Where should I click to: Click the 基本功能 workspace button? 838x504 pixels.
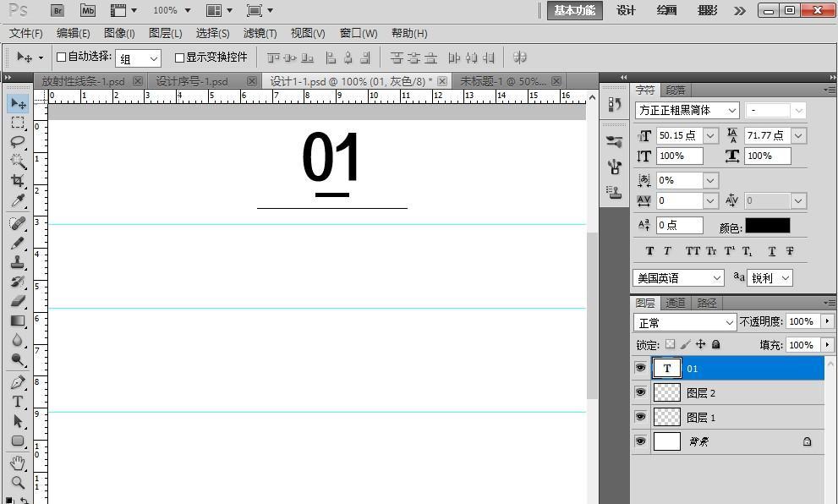coord(574,10)
